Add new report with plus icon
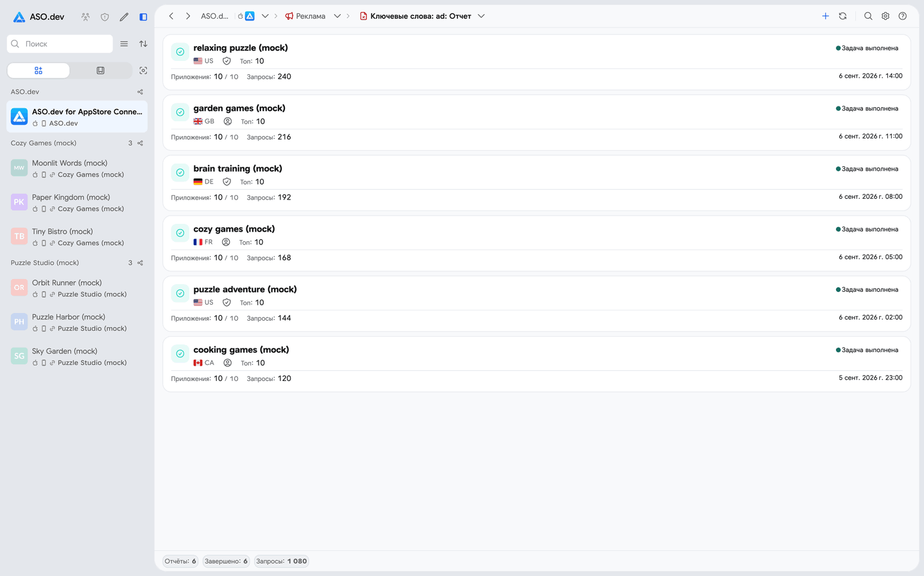Viewport: 924px width, 576px height. click(825, 16)
